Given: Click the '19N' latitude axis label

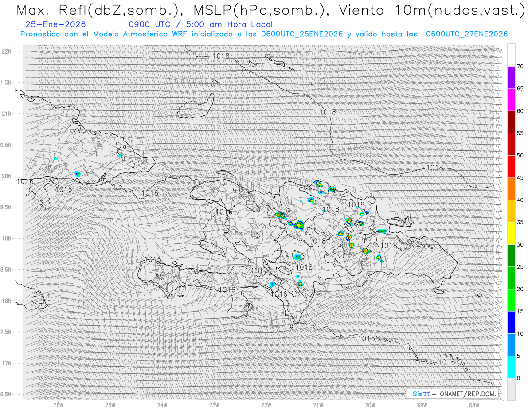Looking at the screenshot, I should coord(7,238).
